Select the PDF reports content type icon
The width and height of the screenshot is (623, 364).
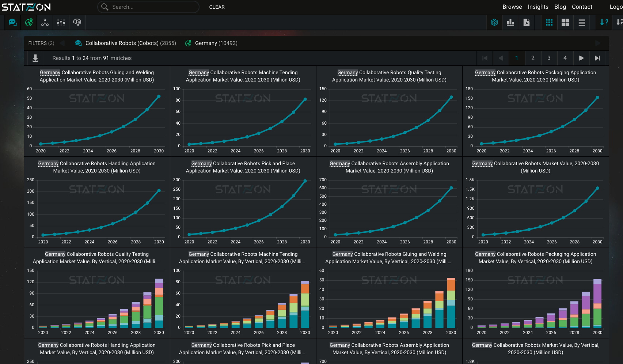[527, 22]
